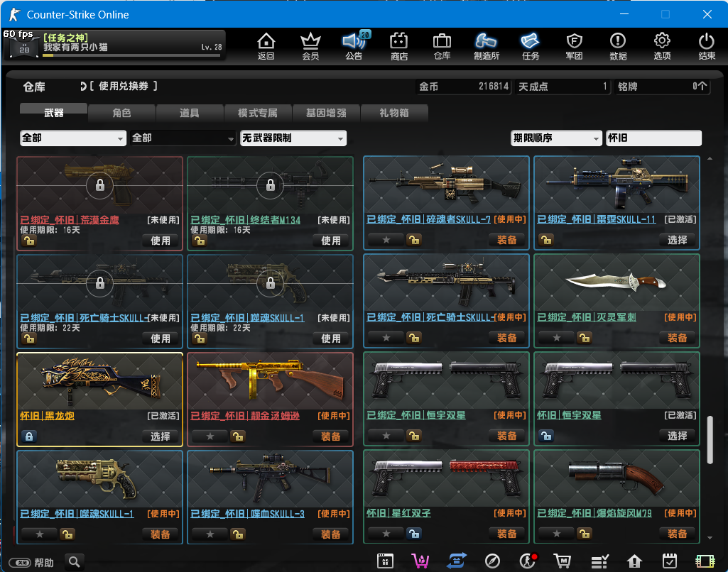This screenshot has height=572, width=728.
Task: Switch to the 礼物箱 tab
Action: tap(393, 113)
